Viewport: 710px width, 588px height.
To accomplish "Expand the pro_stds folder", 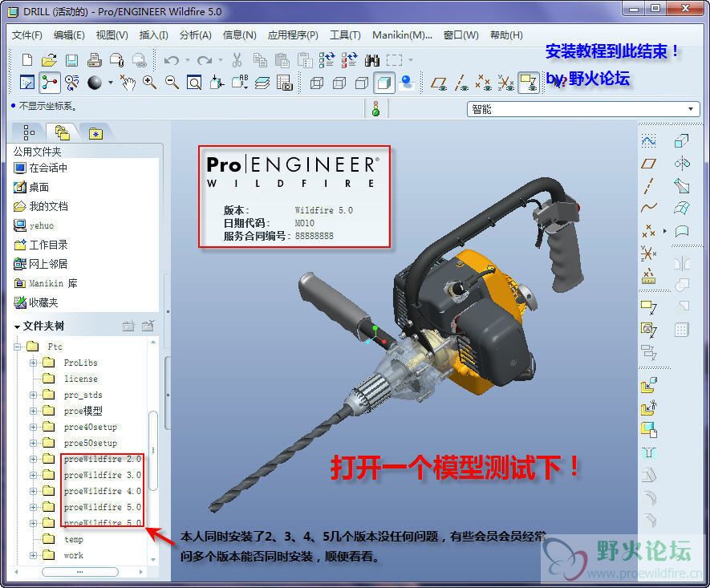I will 33,395.
